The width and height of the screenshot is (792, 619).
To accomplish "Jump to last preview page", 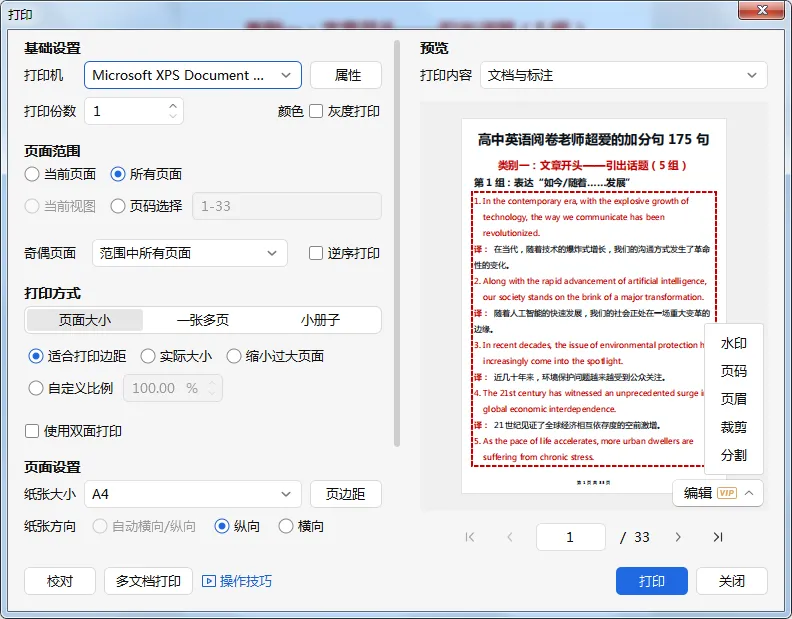I will (718, 537).
